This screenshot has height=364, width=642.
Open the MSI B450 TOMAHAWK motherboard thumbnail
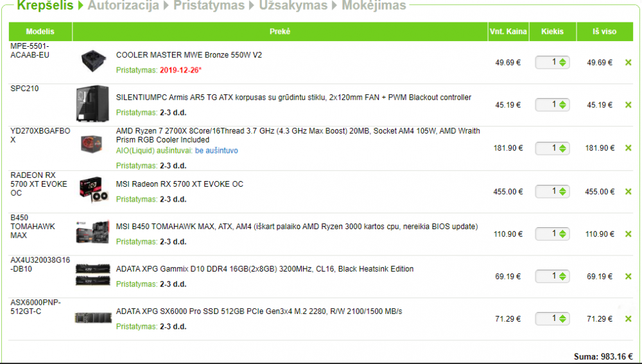point(93,232)
